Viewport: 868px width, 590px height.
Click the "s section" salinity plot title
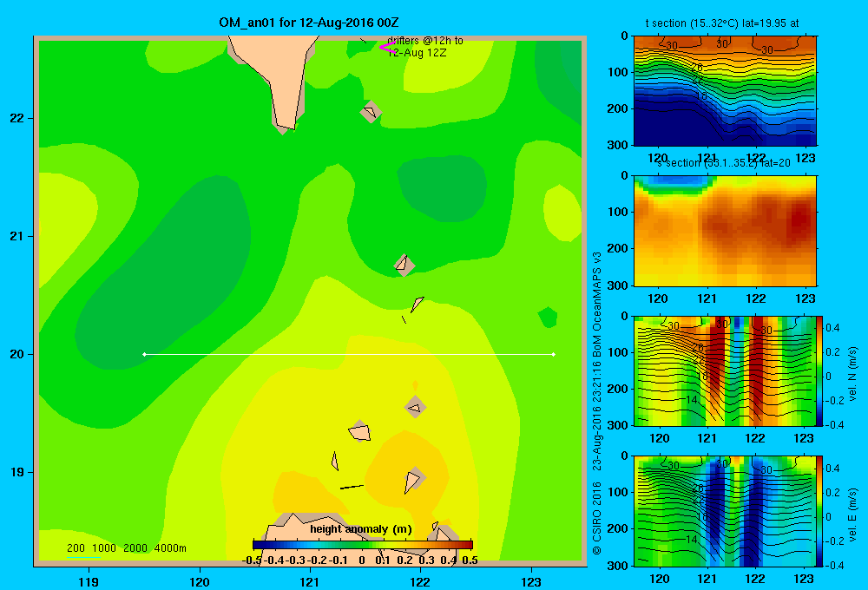point(724,163)
